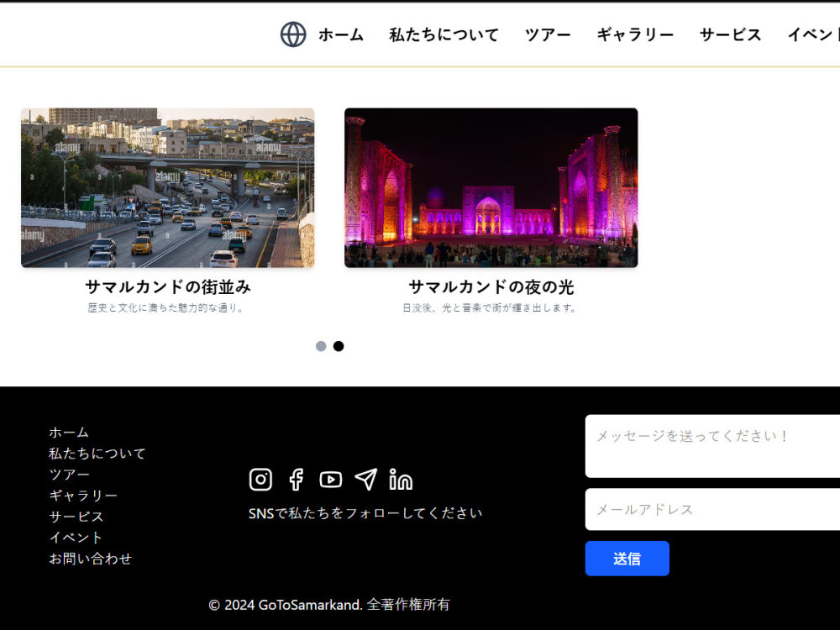Image resolution: width=840 pixels, height=630 pixels.
Task: Follow the footer サービス link
Action: pos(76,517)
